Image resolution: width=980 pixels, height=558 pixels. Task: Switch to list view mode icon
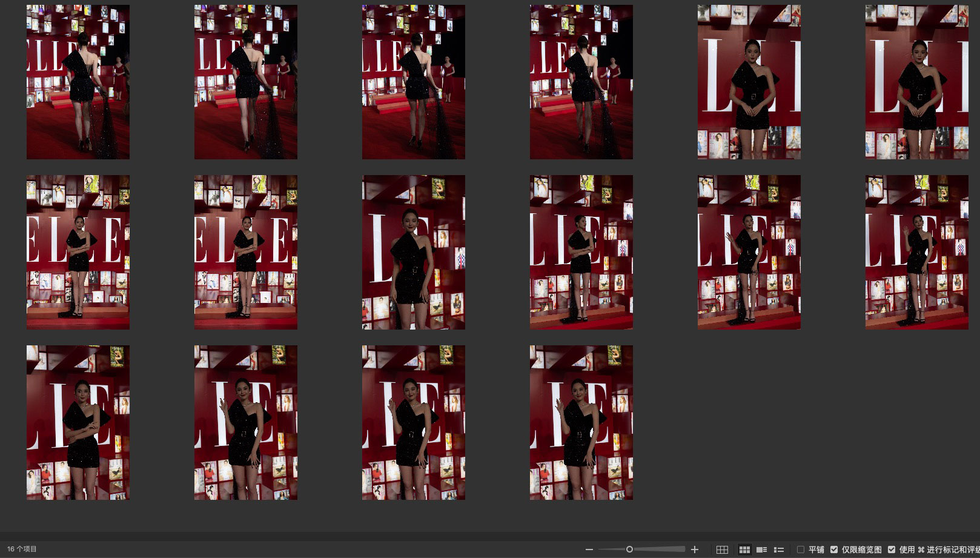(x=779, y=550)
